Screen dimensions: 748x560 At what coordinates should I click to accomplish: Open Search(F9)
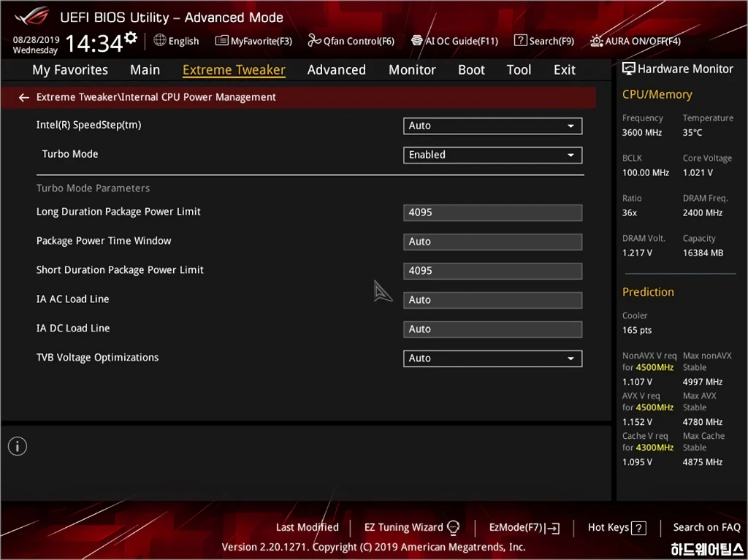[544, 41]
